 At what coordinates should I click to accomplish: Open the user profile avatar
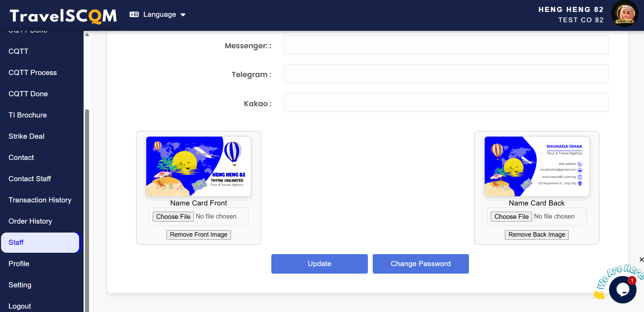click(624, 14)
